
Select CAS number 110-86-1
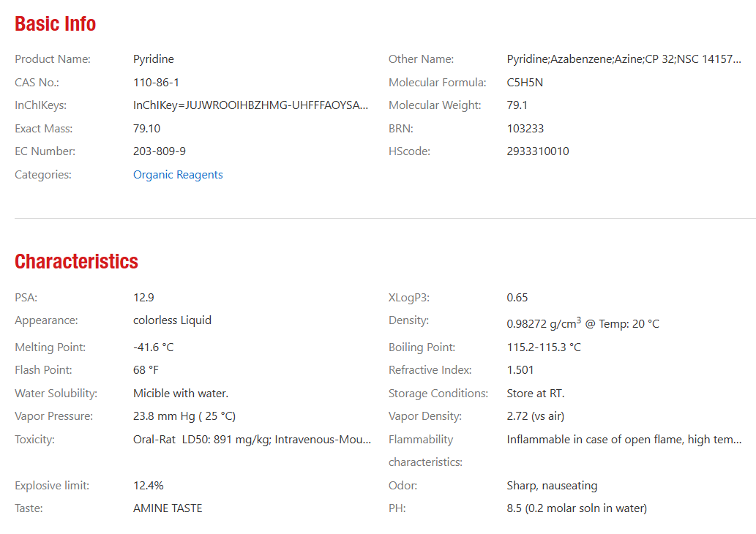156,83
